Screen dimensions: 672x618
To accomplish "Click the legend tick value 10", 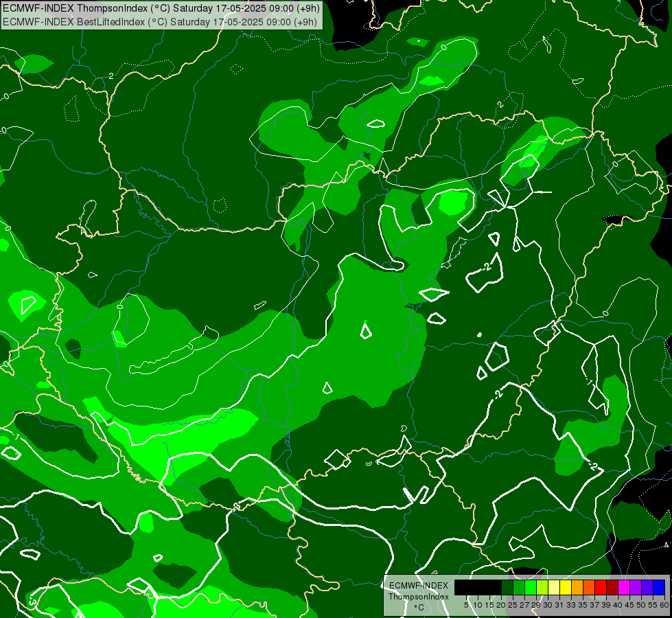I will pos(478,605).
